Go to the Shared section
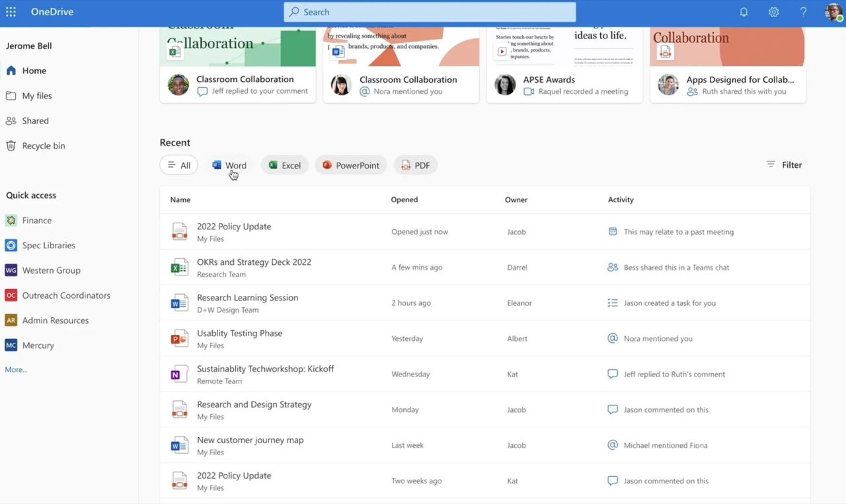Image resolution: width=846 pixels, height=504 pixels. pyautogui.click(x=33, y=120)
